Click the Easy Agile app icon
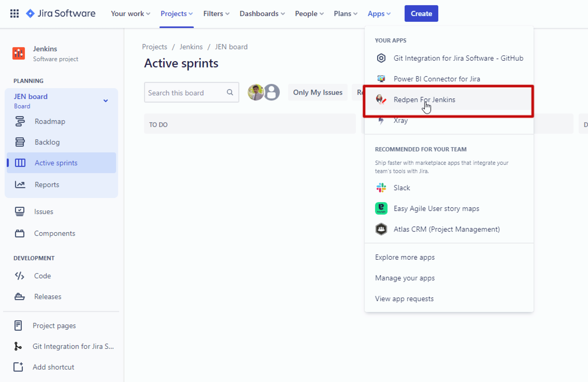This screenshot has height=382, width=588. point(381,208)
